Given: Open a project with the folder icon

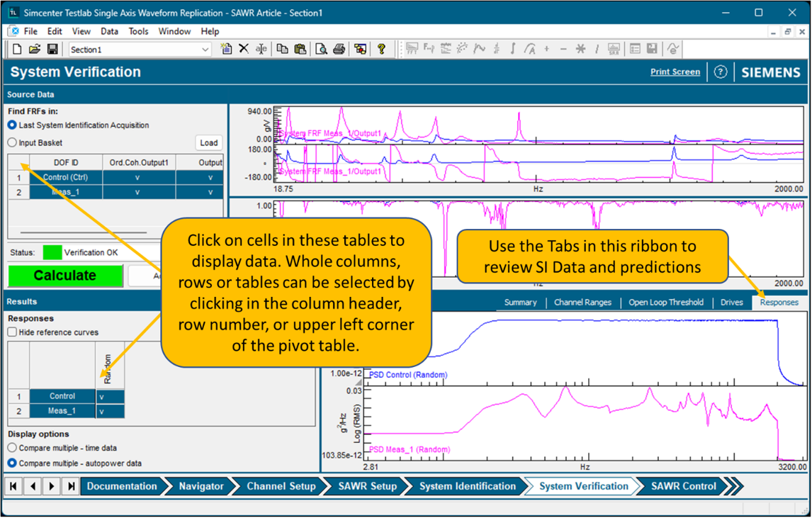Looking at the screenshot, I should [35, 49].
